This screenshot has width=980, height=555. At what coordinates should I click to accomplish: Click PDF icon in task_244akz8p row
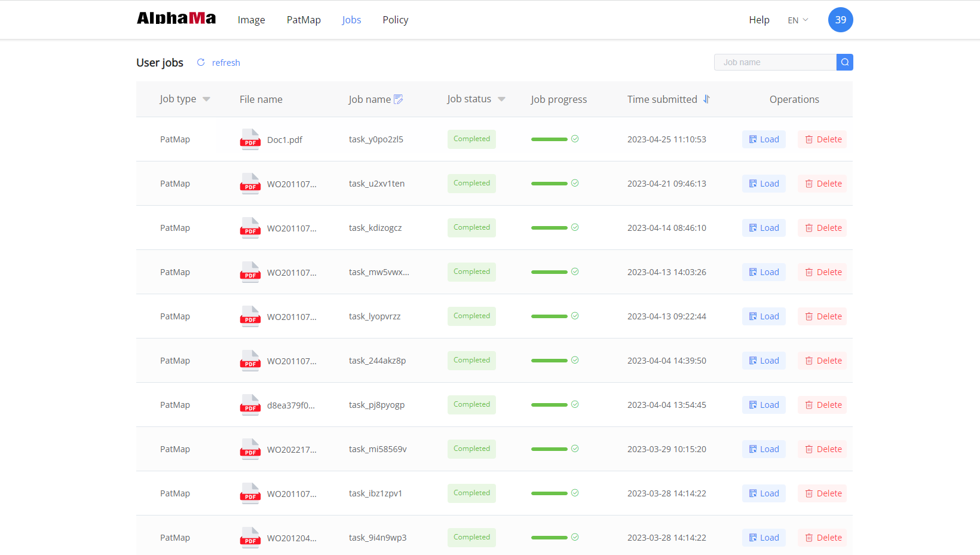(x=250, y=361)
